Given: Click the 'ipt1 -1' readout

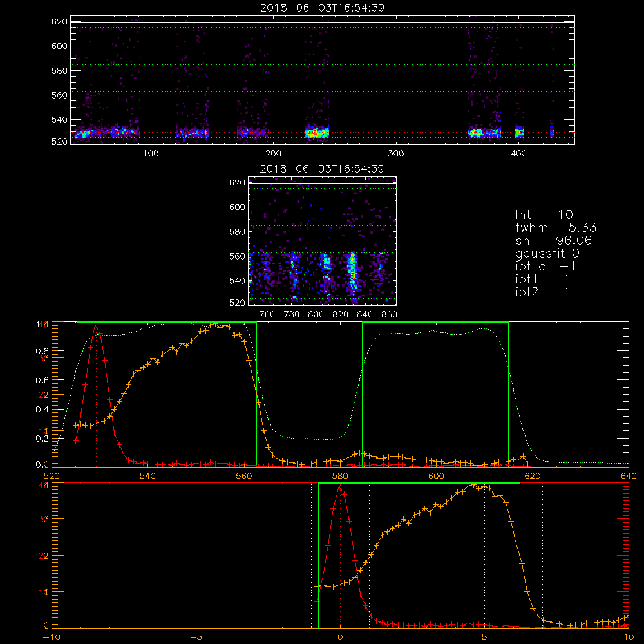Looking at the screenshot, I should pos(542,279).
